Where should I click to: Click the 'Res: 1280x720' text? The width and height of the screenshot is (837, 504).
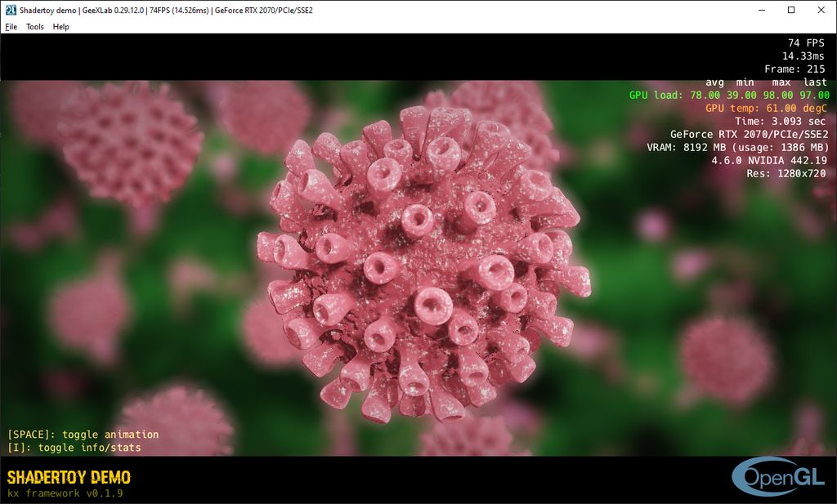(x=786, y=173)
